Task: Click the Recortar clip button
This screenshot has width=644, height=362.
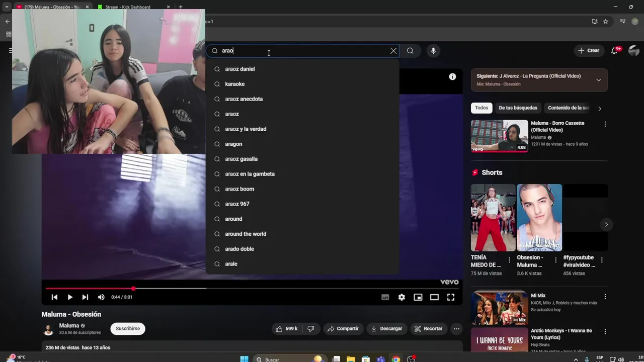Action: click(428, 329)
